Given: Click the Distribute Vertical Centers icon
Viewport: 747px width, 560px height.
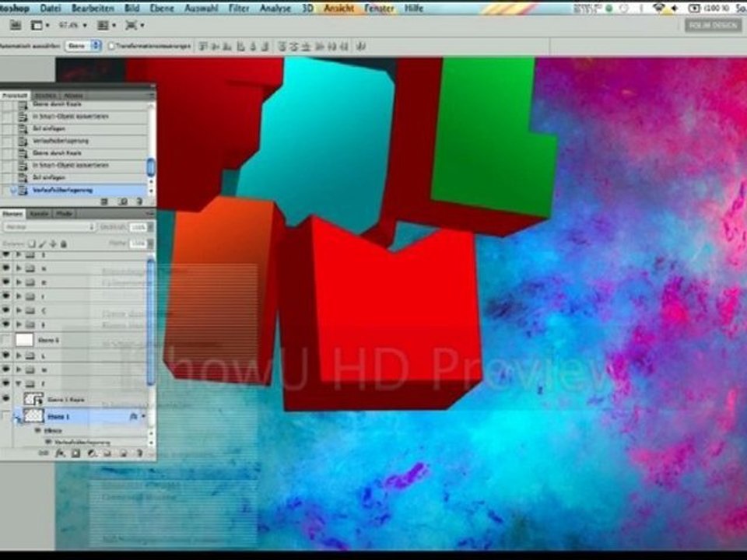Looking at the screenshot, I should 294,46.
